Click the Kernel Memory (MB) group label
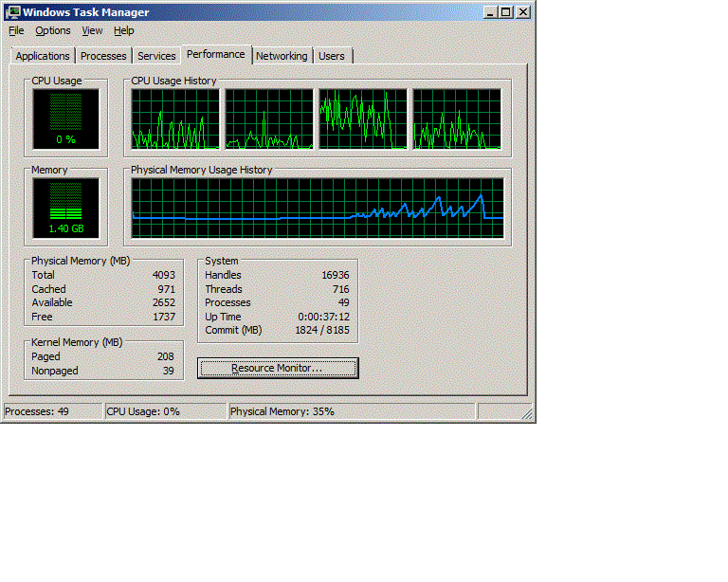 77,342
